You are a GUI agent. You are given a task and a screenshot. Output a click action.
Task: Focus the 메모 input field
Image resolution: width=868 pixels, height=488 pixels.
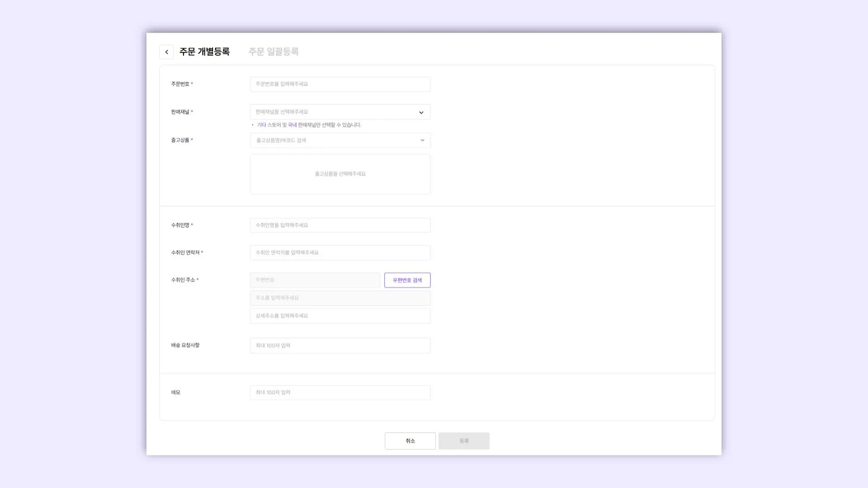pos(340,393)
